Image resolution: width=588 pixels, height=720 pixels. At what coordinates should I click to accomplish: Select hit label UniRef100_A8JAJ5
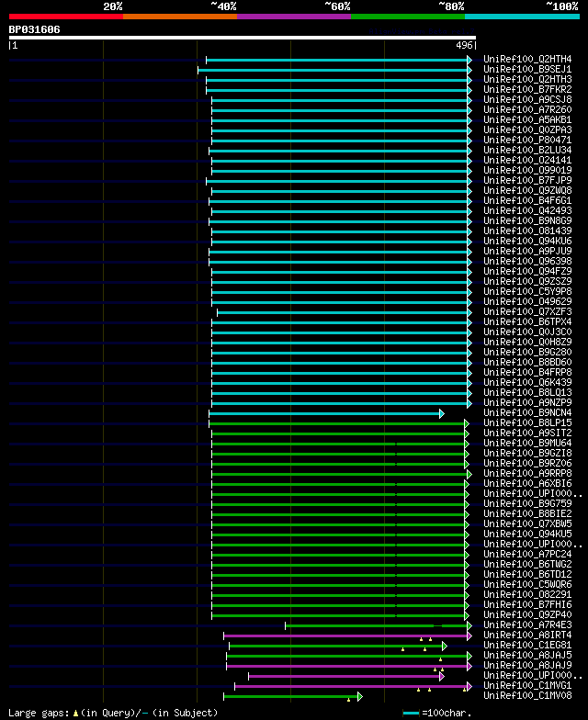(527, 656)
